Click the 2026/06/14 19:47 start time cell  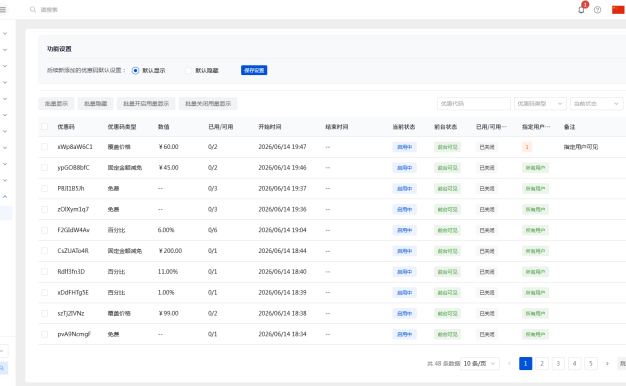tap(282, 147)
